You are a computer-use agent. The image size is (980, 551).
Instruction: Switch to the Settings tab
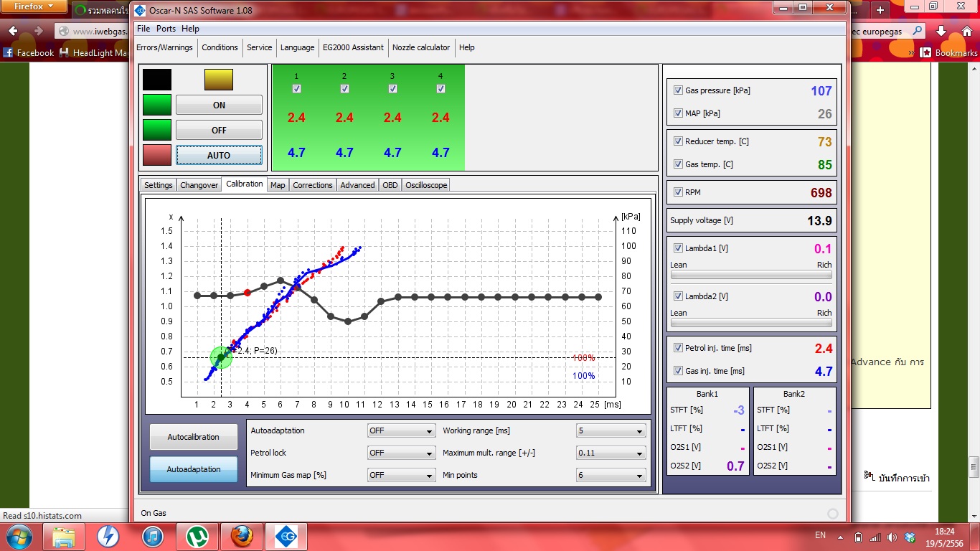click(158, 185)
